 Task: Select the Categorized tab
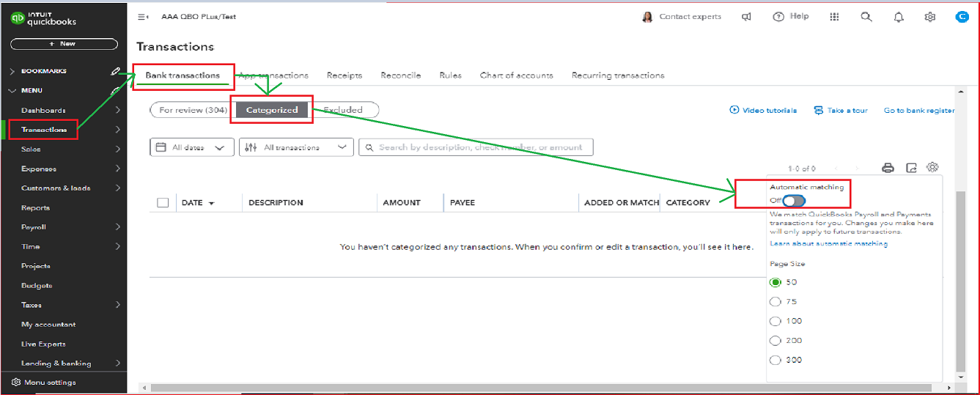click(x=272, y=110)
